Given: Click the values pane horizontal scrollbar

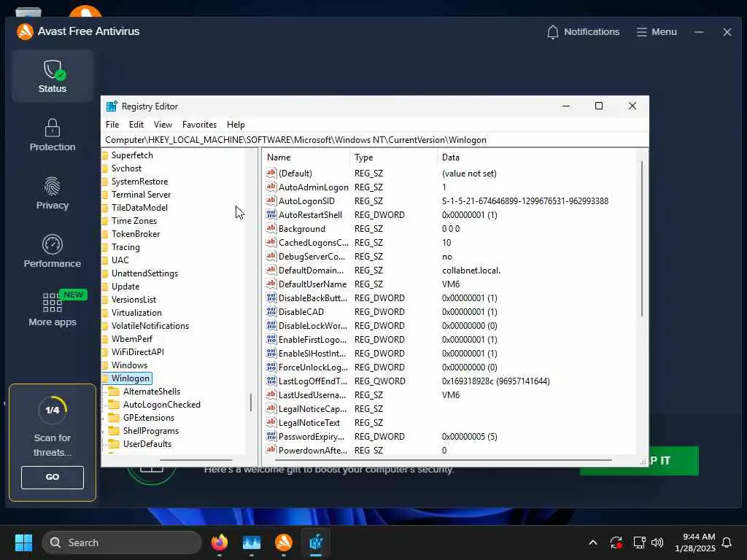Looking at the screenshot, I should point(443,460).
